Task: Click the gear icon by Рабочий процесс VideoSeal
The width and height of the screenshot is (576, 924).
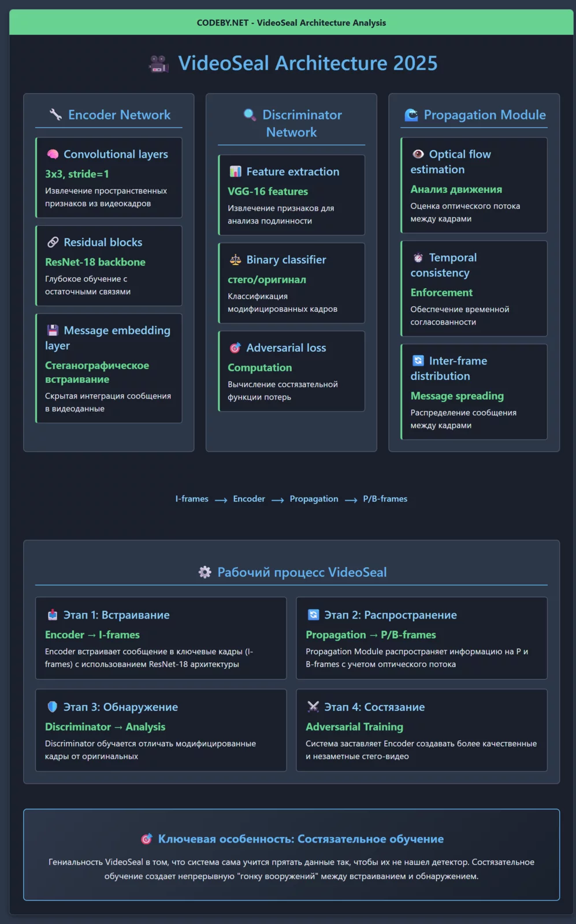Action: [205, 572]
